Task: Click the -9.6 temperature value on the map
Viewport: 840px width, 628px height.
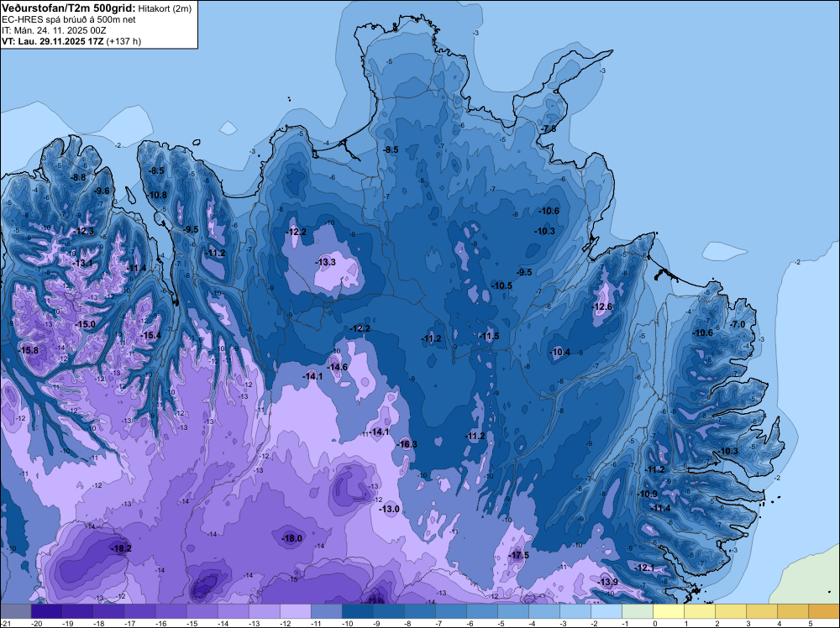Action: tap(102, 191)
